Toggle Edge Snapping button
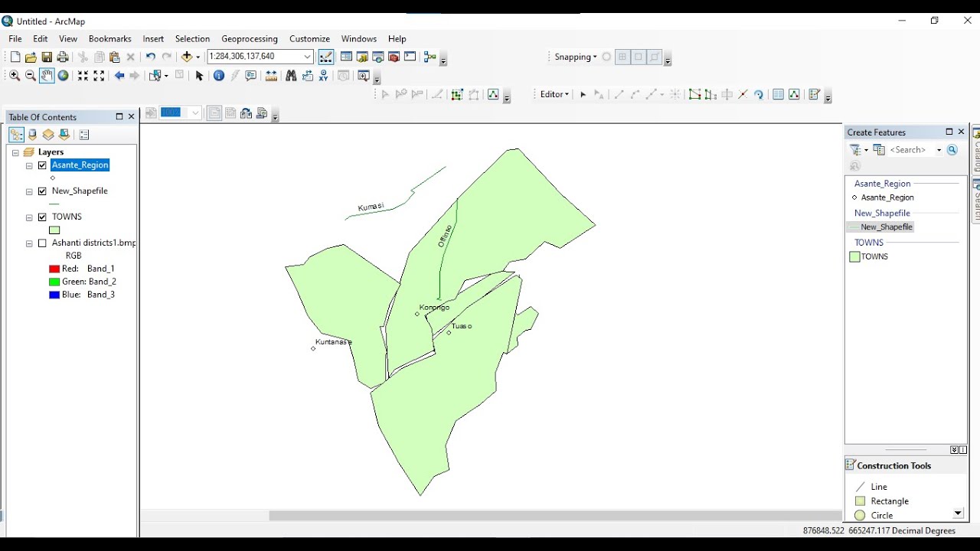The image size is (980, 551). tap(655, 57)
